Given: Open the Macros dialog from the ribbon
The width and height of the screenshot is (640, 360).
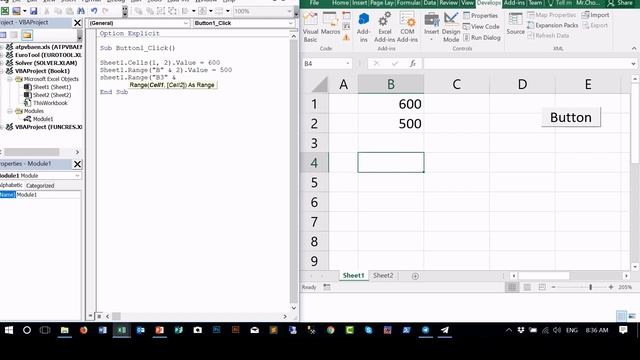Looking at the screenshot, I should (x=330, y=24).
